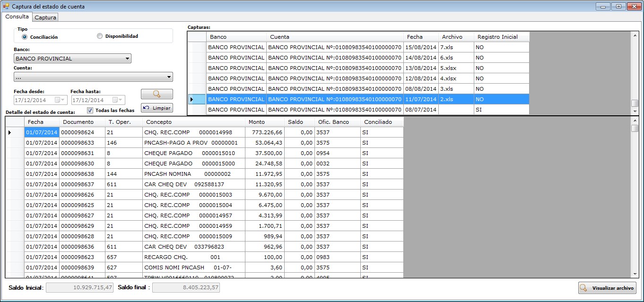
Task: Click the T. Oper. column header
Action: (x=123, y=122)
